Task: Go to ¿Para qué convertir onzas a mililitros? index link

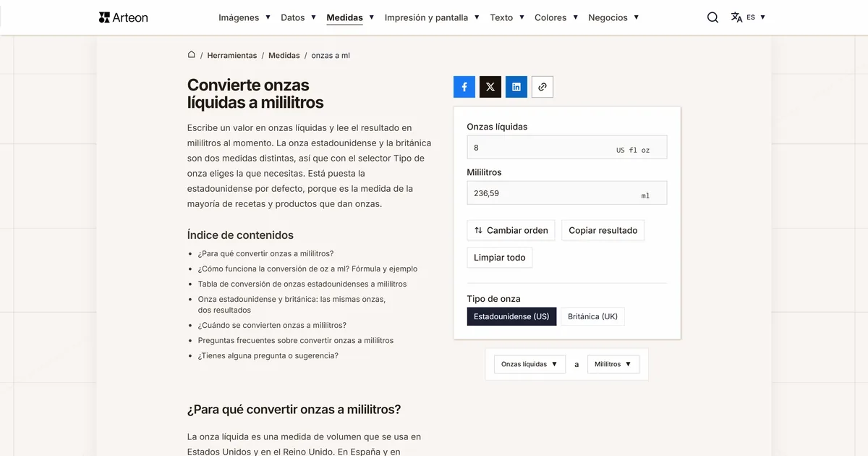Action: coord(265,253)
